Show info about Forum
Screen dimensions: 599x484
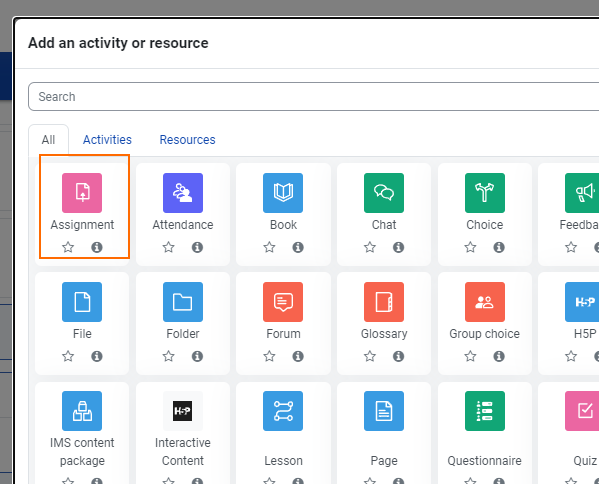298,356
